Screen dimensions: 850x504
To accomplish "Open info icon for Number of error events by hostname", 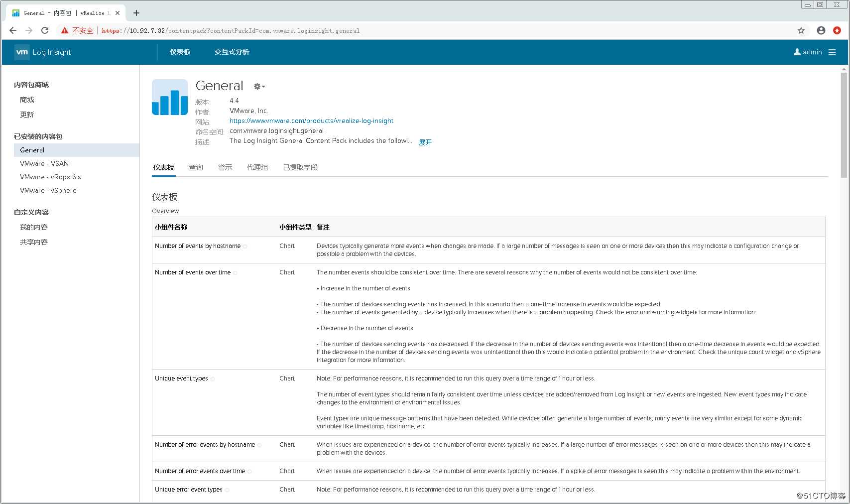I will (x=259, y=445).
